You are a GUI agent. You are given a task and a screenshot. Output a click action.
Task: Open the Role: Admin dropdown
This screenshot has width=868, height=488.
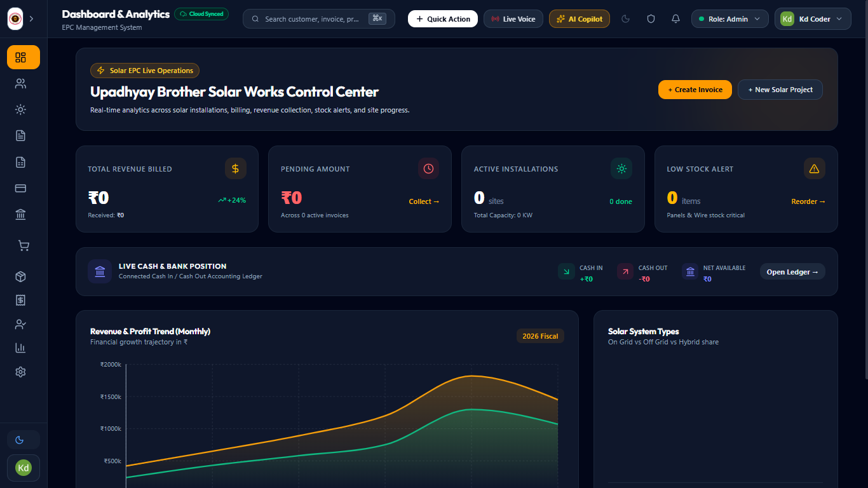730,19
